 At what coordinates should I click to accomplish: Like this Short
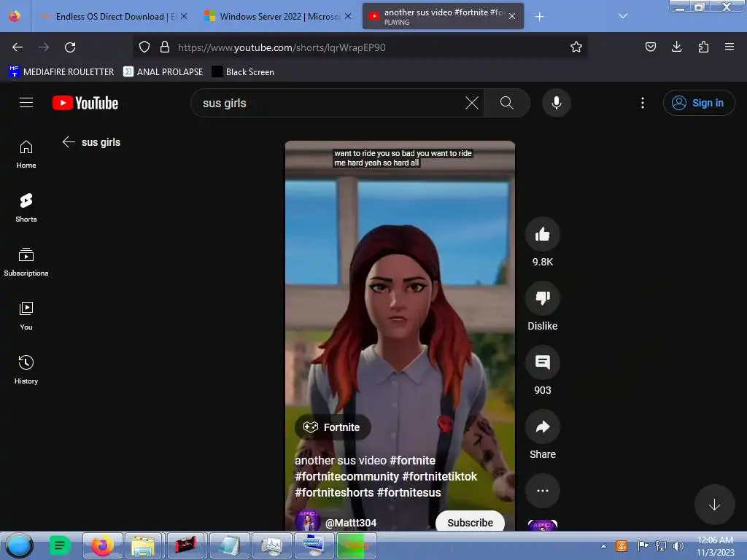(542, 234)
